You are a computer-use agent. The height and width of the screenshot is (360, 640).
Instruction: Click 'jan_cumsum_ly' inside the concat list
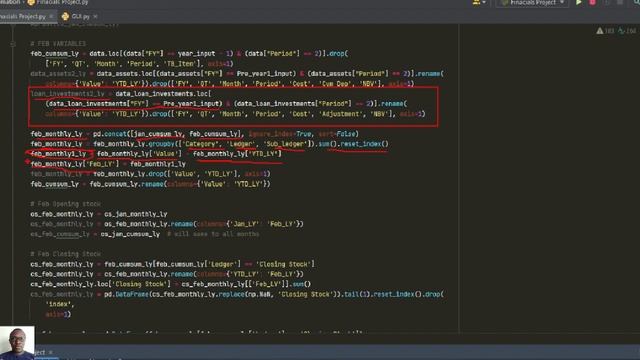pyautogui.click(x=158, y=134)
